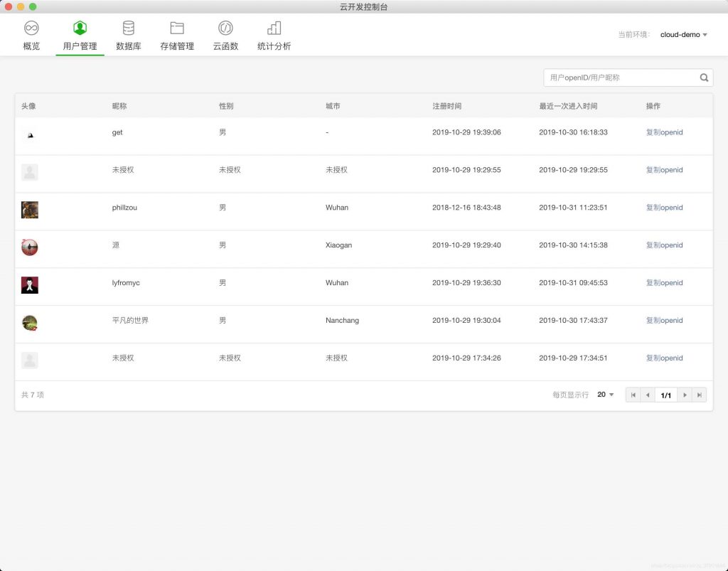Copy openid for user phillzou
The height and width of the screenshot is (571, 728).
[x=664, y=208]
